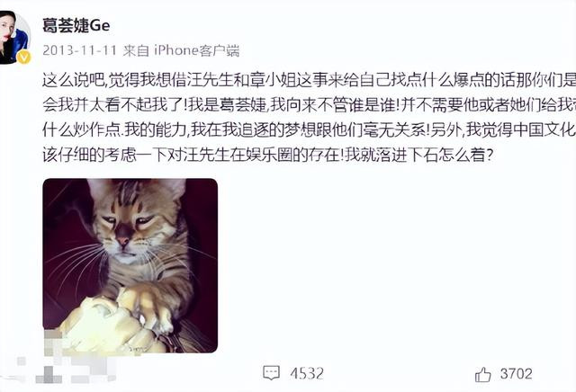Click the 2013-11-11 post timestamp

click(79, 50)
